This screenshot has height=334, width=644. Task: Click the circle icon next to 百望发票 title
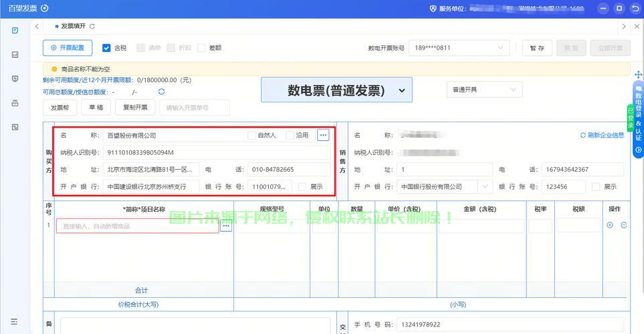(x=45, y=8)
